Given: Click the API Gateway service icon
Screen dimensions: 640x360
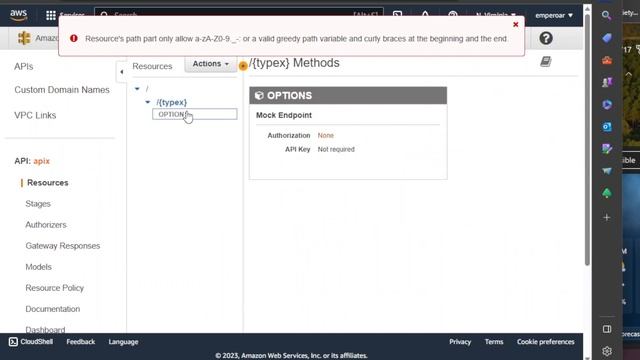Looking at the screenshot, I should pyautogui.click(x=24, y=38).
